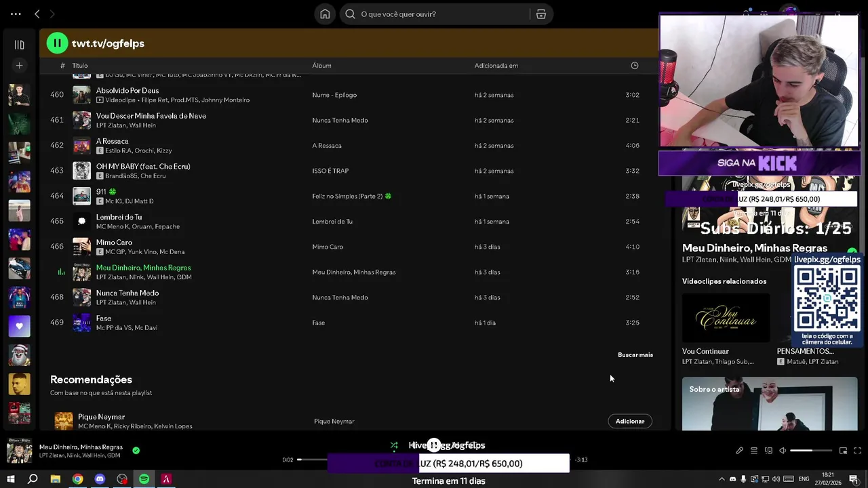Seek on the playback progress bar
Viewport: 868px width, 488px height.
coord(435,460)
